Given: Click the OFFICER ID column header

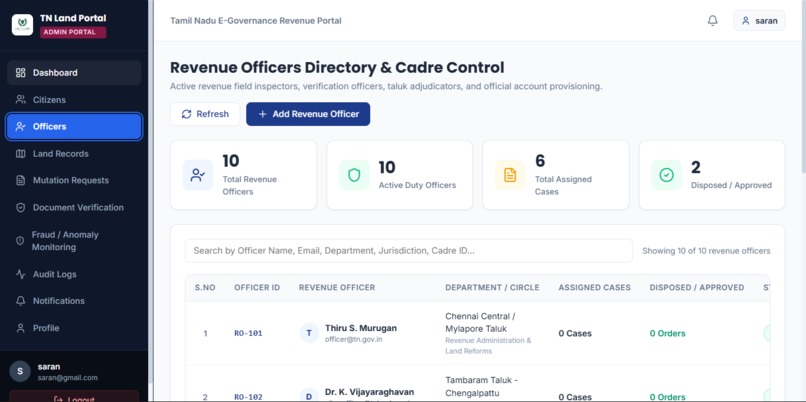Looking at the screenshot, I should click(x=257, y=287).
